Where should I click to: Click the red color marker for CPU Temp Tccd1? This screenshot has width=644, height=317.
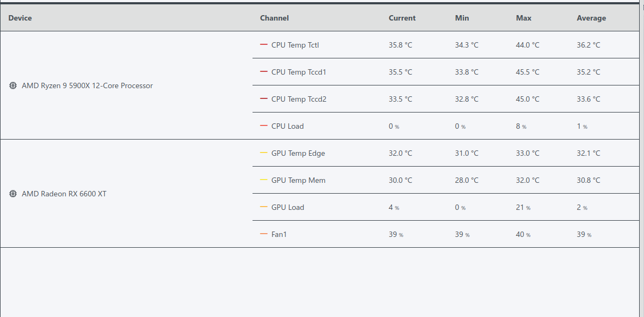coord(264,72)
